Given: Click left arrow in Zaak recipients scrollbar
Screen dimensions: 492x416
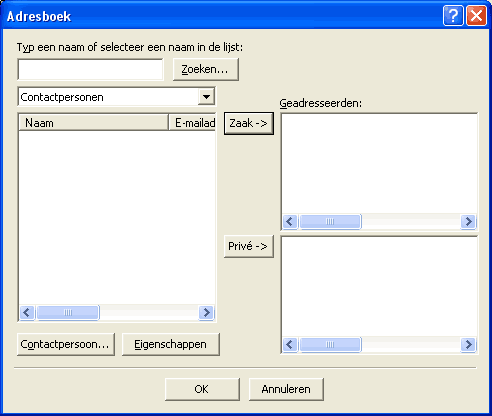Looking at the screenshot, I should coord(290,221).
